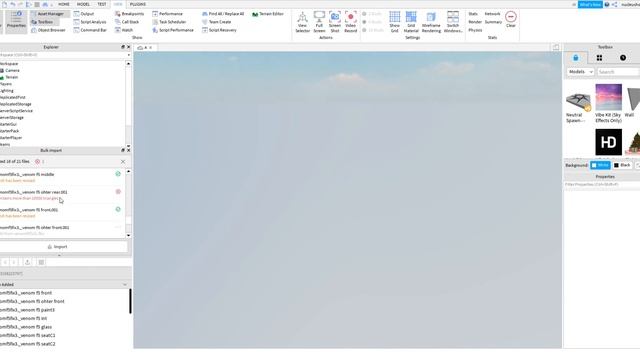
Task: Select the 16 Studs grid option
Action: [x=373, y=30]
